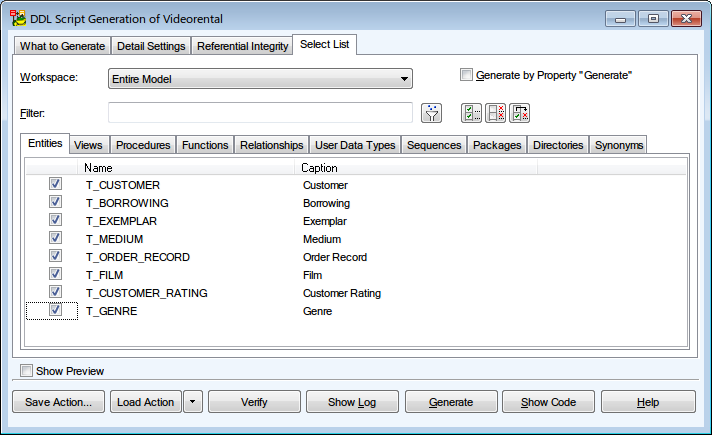Select the T_GENRE name entry

(x=112, y=311)
